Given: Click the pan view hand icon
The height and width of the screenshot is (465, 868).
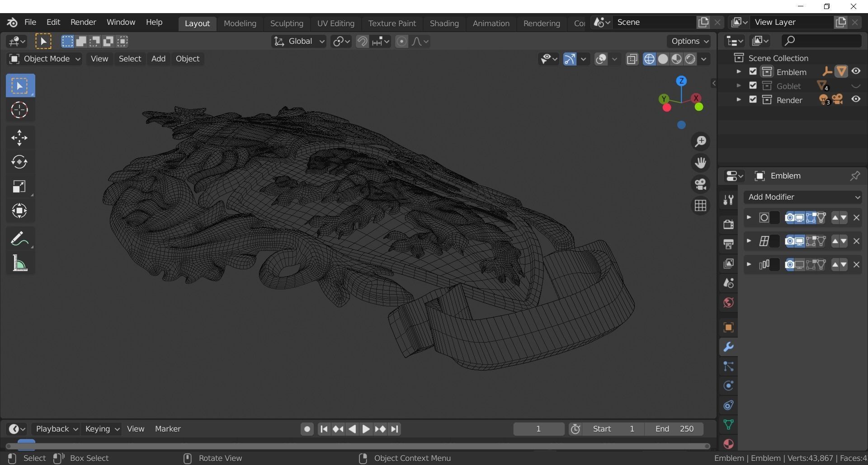Looking at the screenshot, I should tap(700, 163).
